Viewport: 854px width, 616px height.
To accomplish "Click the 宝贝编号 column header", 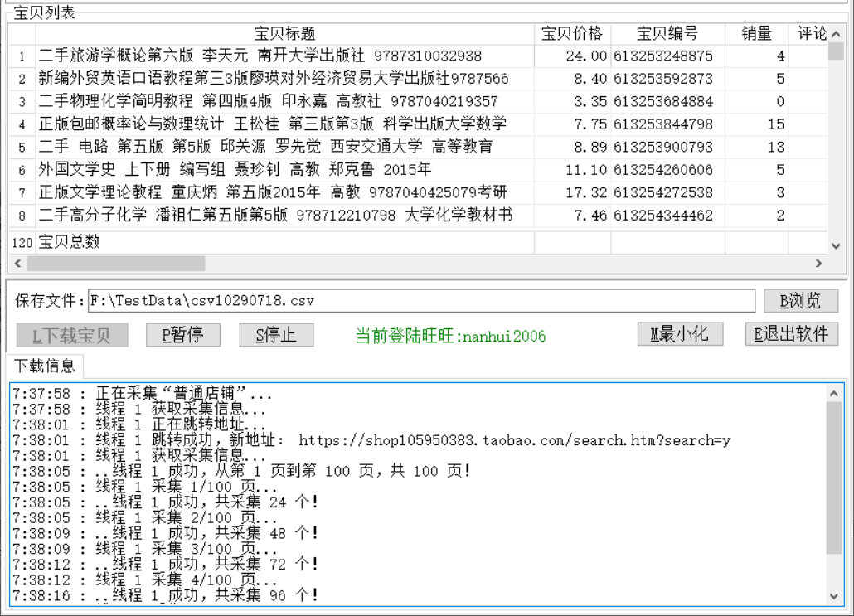I will pos(667,34).
